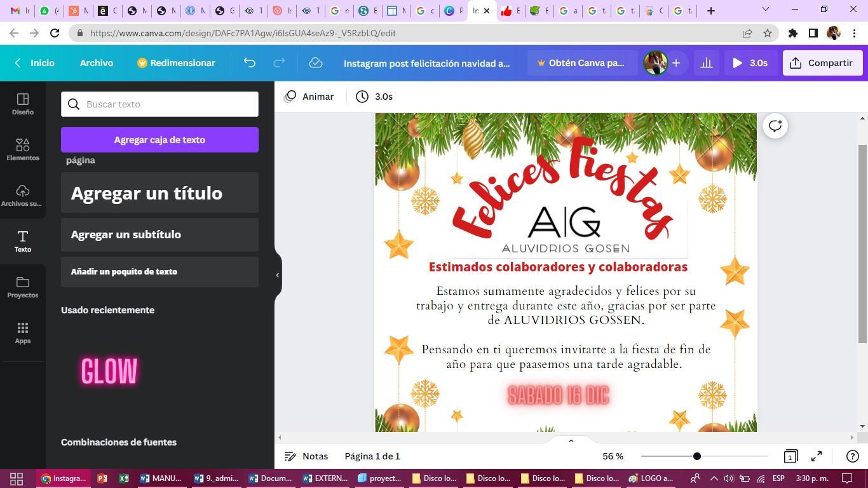Screen dimensions: 868x488
Task: Select the Texto sidebar tab
Action: pos(23,241)
